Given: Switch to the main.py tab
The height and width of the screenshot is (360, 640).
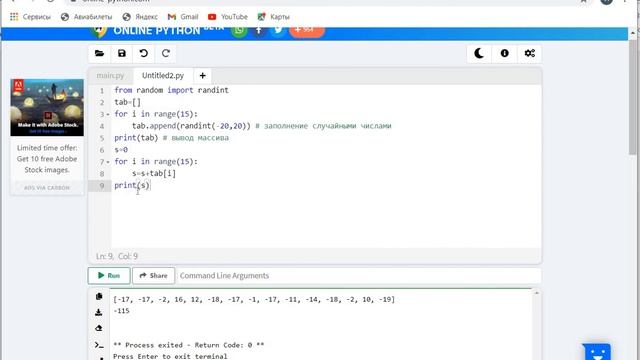Looking at the screenshot, I should 110,76.
